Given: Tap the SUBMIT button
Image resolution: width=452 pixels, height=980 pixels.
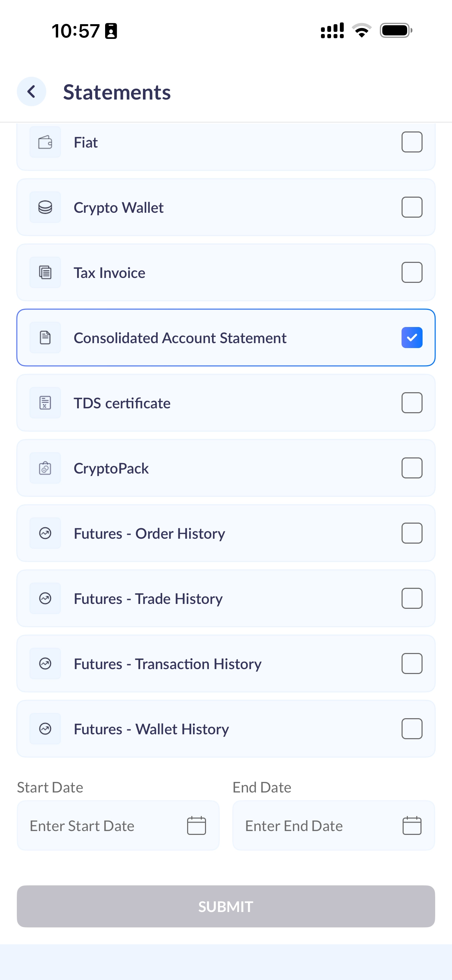Looking at the screenshot, I should [x=226, y=906].
